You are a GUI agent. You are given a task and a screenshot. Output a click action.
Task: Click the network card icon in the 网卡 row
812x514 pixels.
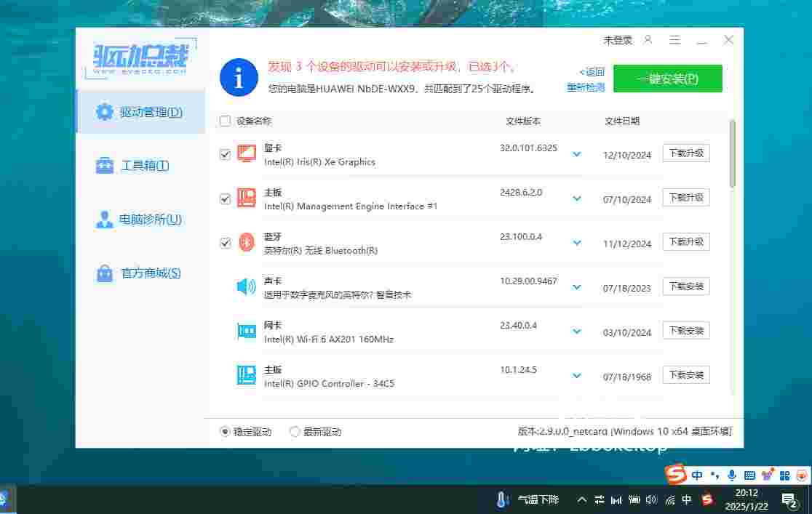pyautogui.click(x=247, y=331)
